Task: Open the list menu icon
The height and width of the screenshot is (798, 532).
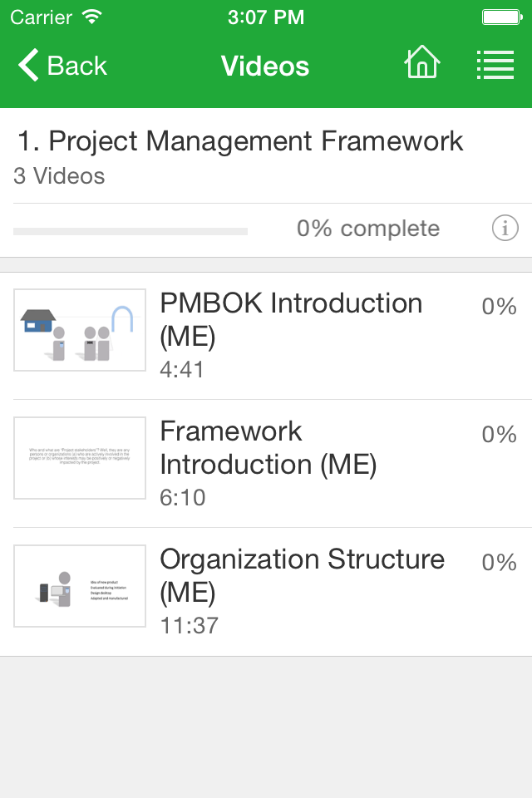Action: (495, 65)
